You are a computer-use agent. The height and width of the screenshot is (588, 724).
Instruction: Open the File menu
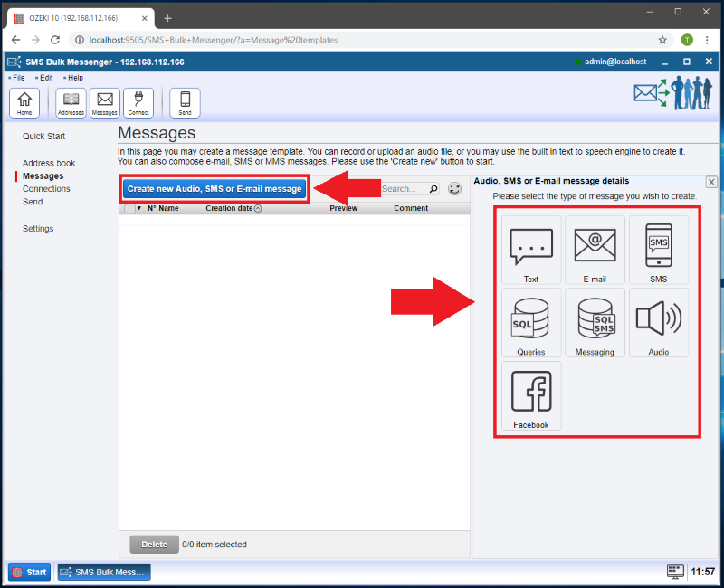point(18,78)
